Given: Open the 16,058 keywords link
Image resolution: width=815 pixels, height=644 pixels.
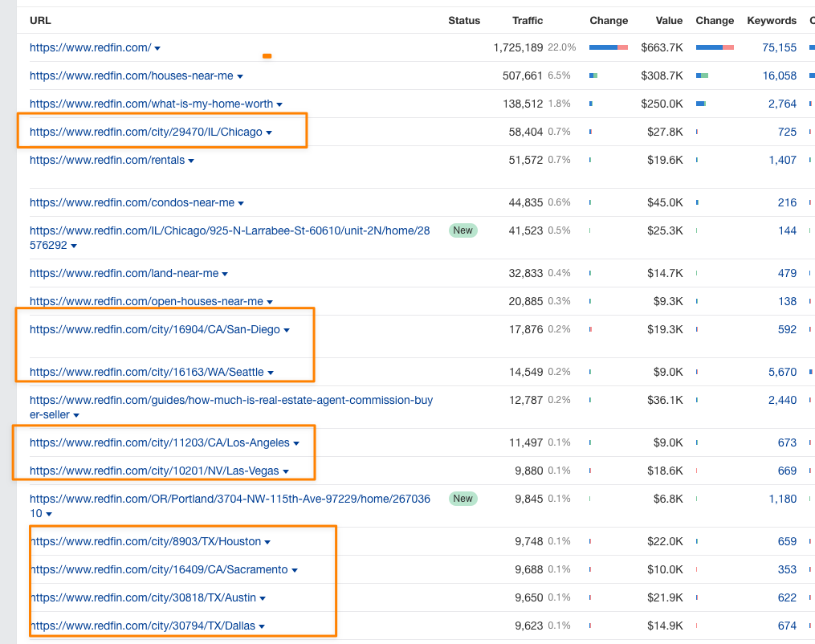Looking at the screenshot, I should pos(779,75).
